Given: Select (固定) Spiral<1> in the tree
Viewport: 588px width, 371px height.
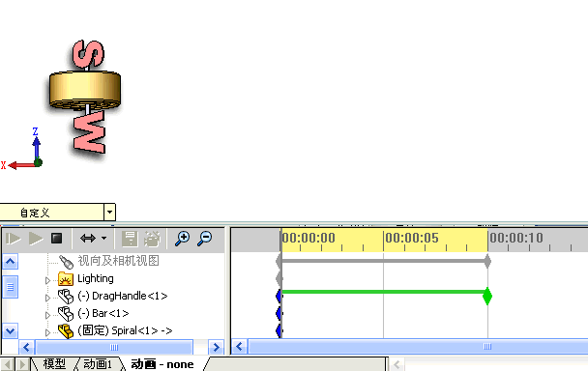Looking at the screenshot, I should pos(125,330).
